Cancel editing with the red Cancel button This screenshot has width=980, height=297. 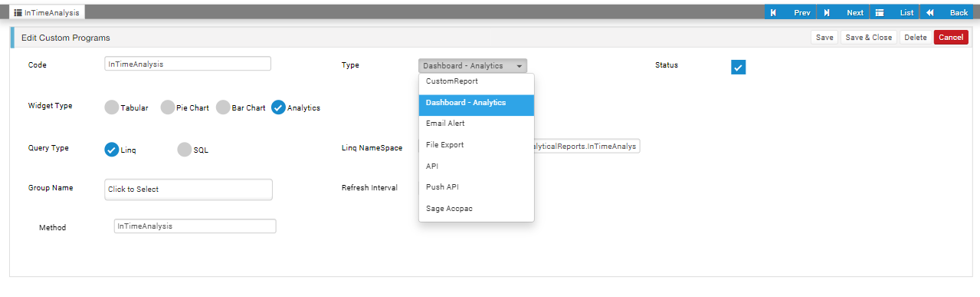coord(951,38)
